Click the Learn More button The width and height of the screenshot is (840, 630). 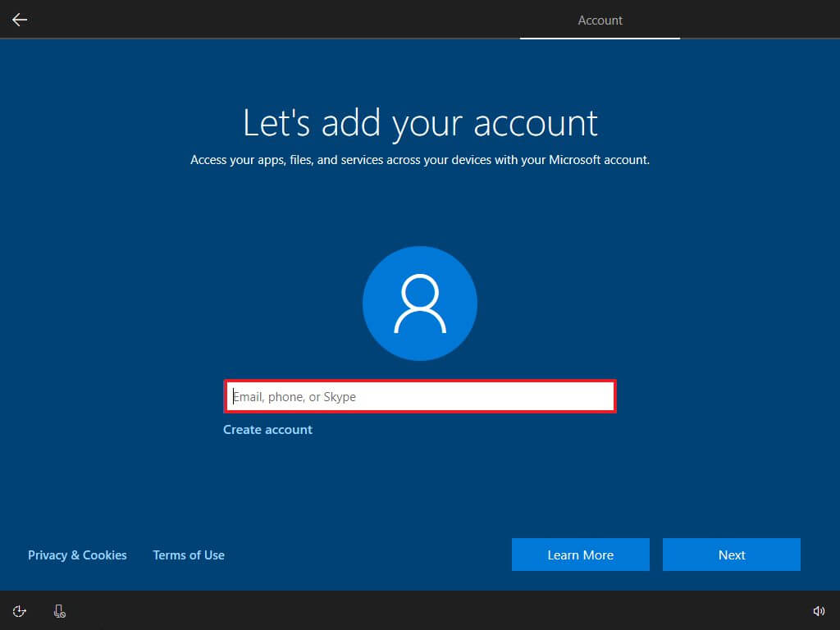pyautogui.click(x=580, y=555)
